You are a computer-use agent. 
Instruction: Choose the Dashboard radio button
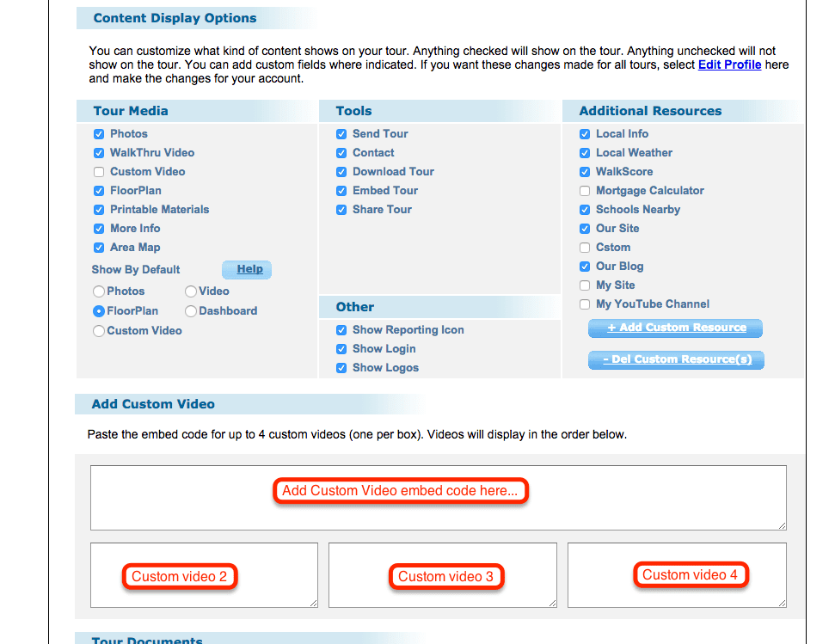tap(191, 311)
